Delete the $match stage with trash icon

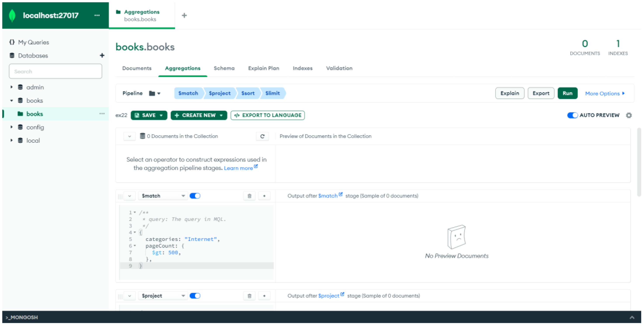click(x=249, y=196)
